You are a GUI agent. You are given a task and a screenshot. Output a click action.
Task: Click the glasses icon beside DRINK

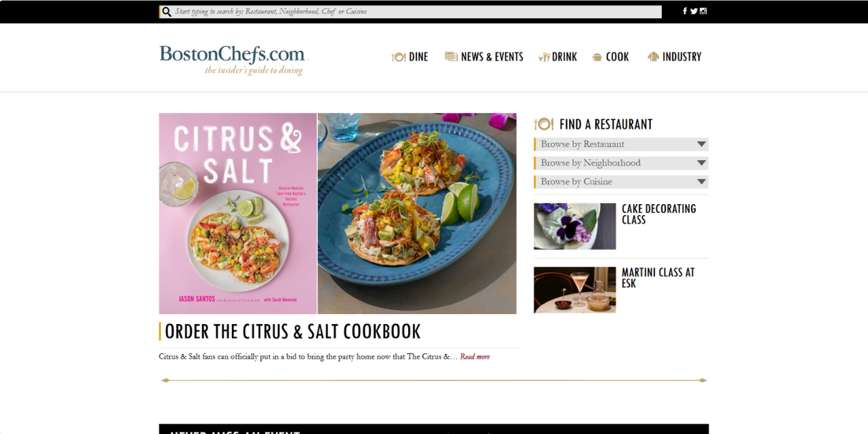click(x=544, y=57)
